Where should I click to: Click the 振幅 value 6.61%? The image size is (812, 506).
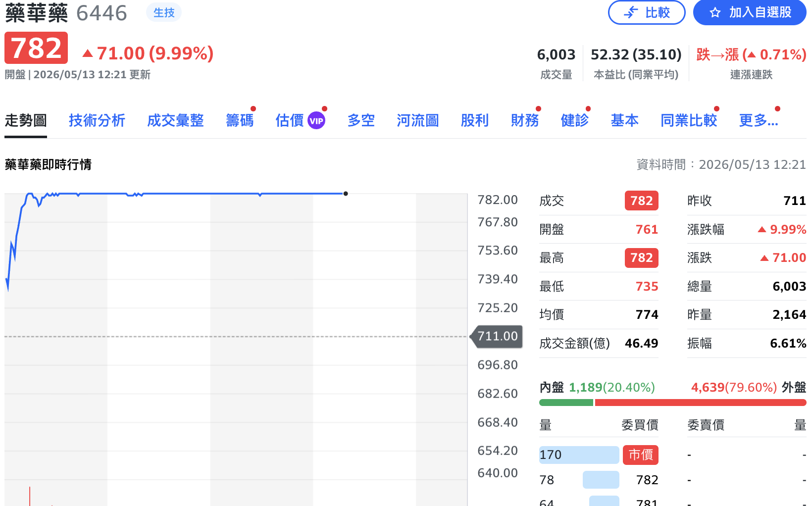pyautogui.click(x=788, y=343)
